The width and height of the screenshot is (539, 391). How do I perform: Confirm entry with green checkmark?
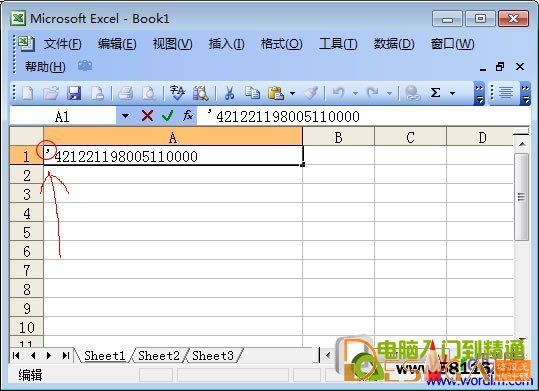coord(168,116)
